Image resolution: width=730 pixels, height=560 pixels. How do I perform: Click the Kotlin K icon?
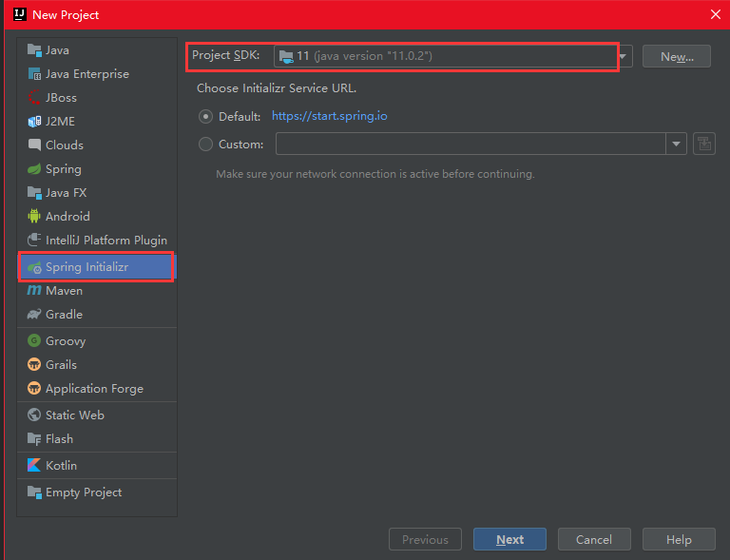click(x=34, y=465)
